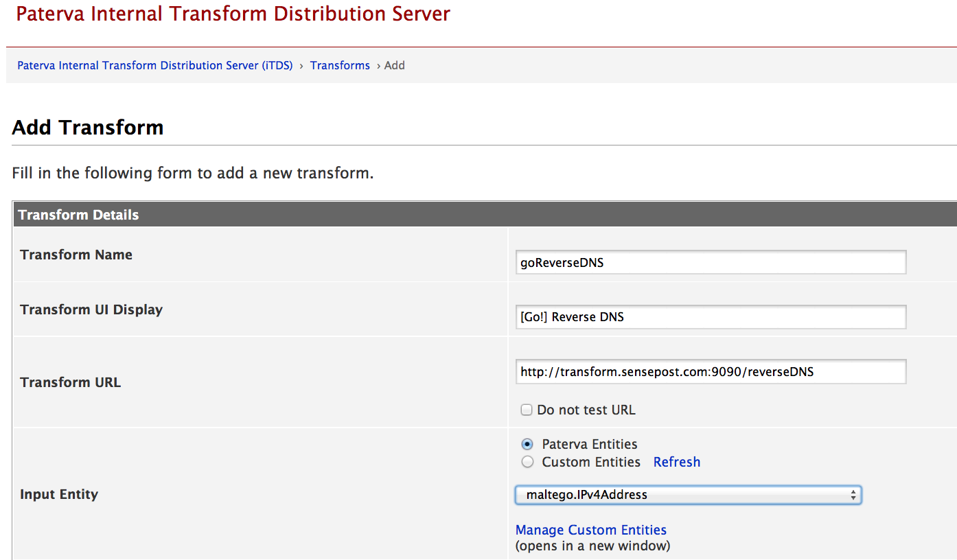Click the Input Entity label

59,494
